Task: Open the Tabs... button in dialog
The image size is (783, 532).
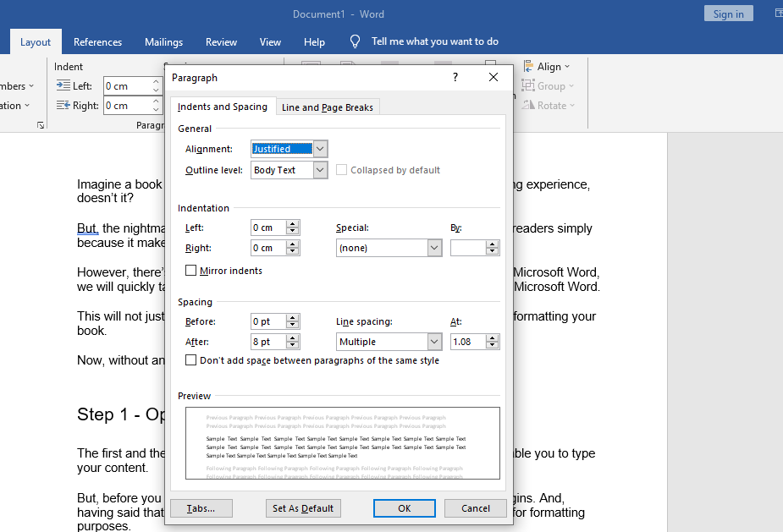Action: coord(201,508)
